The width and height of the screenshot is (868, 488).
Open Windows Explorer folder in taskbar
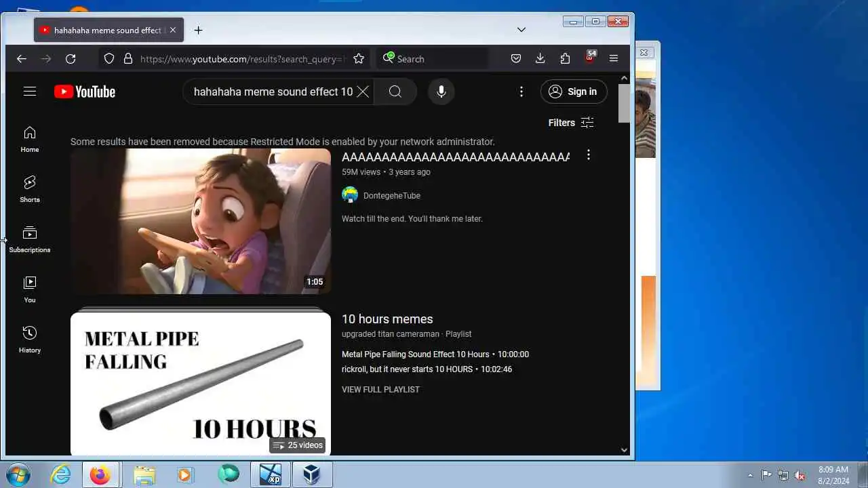point(144,474)
